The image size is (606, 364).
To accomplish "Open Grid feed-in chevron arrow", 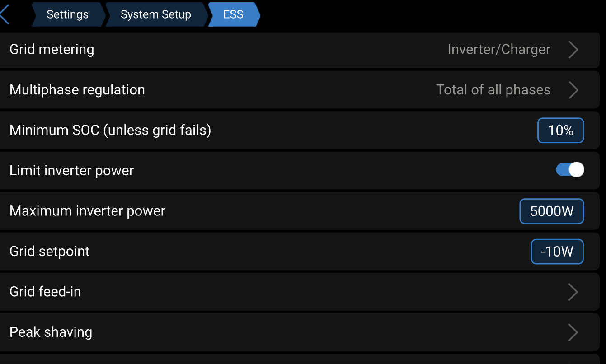I will (573, 292).
